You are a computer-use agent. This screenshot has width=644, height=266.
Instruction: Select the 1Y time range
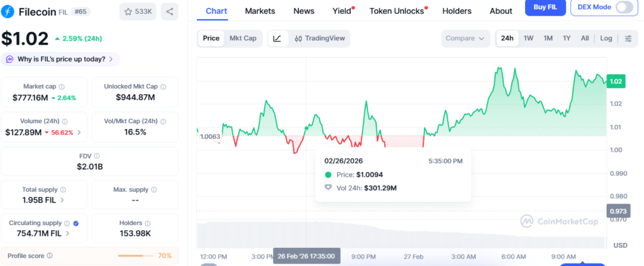point(567,38)
